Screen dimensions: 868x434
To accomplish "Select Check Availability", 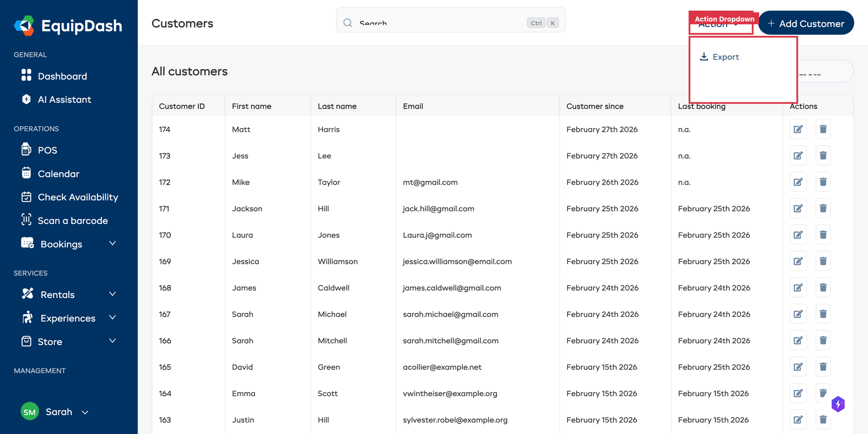I will [78, 197].
